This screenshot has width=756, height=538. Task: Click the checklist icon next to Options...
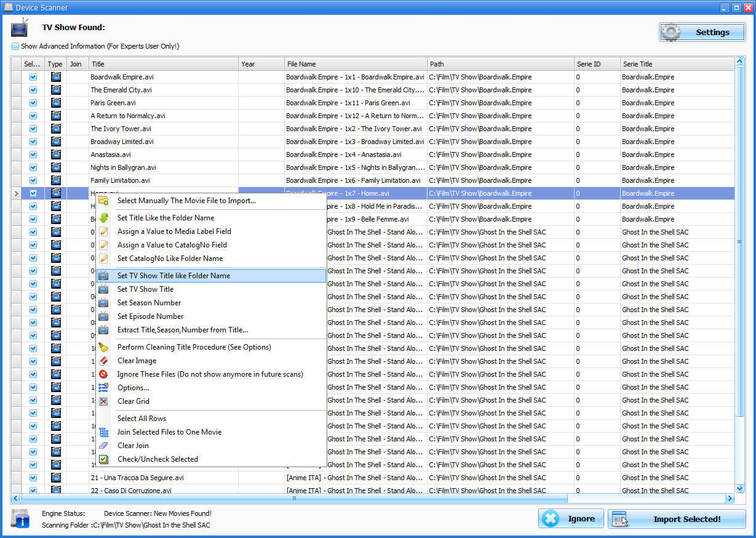tap(103, 388)
